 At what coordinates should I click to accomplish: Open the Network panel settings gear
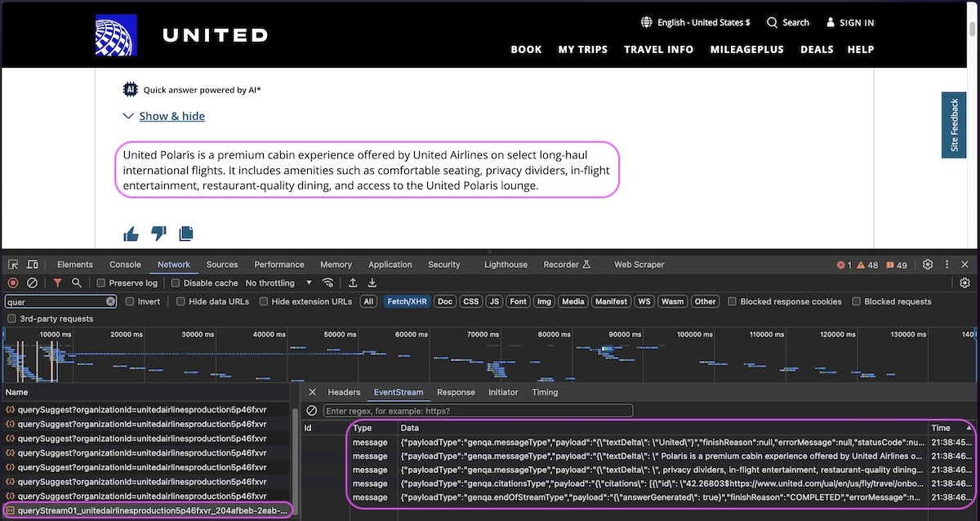coord(964,283)
